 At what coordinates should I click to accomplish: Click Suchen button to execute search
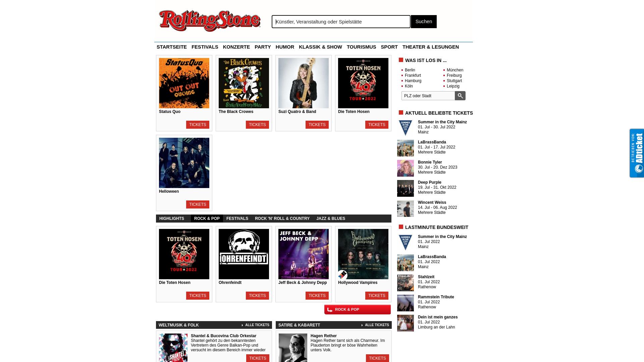pos(423,21)
